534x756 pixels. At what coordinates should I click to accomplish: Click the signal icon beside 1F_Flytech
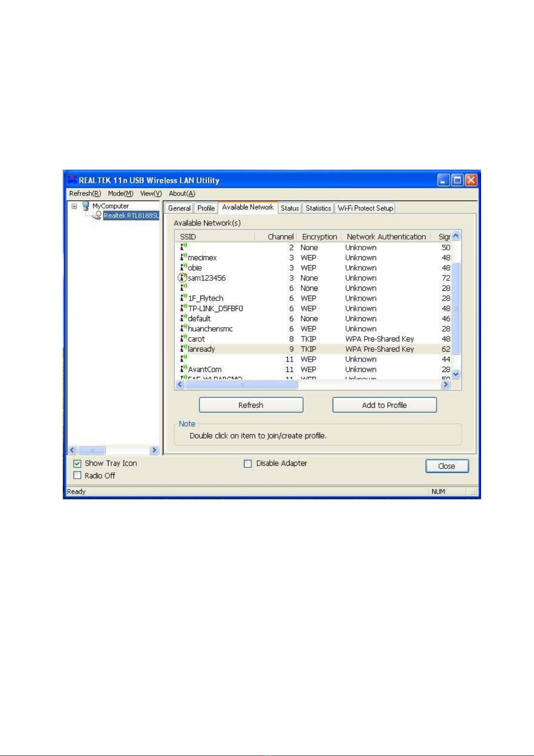(183, 298)
